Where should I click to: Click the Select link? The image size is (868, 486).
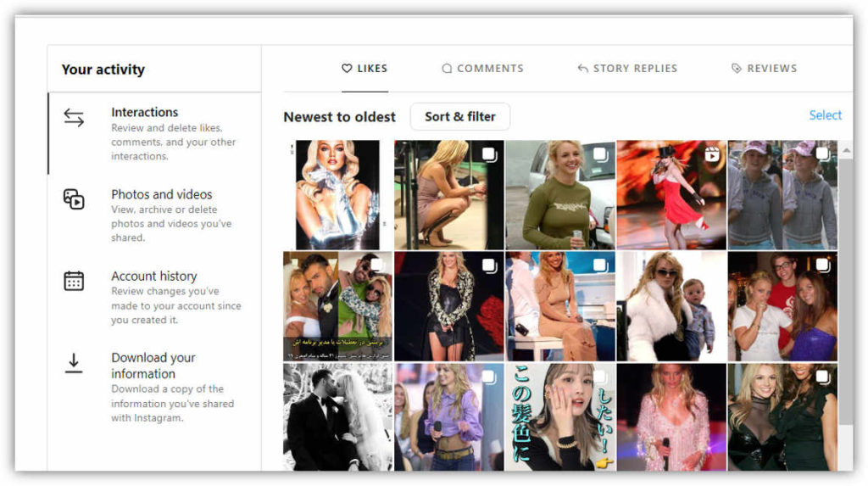825,115
